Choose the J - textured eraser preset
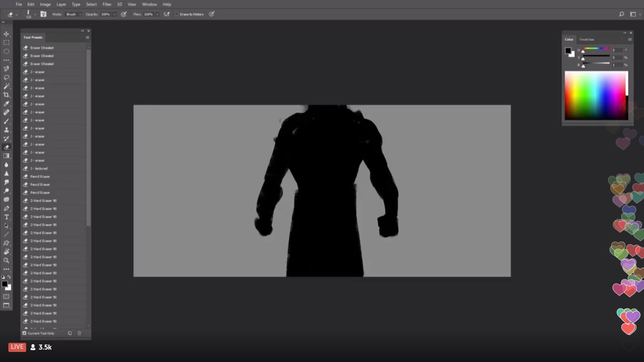This screenshot has width=644, height=362. point(39,169)
